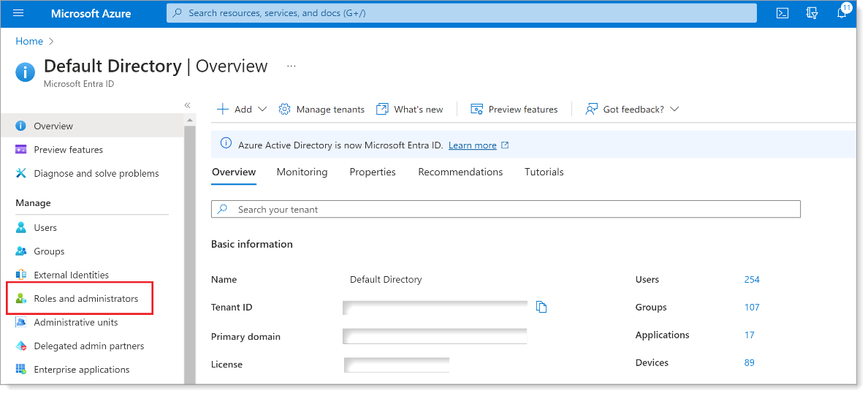Copy the Tenant ID to clipboard
This screenshot has height=396, width=868.
click(541, 307)
